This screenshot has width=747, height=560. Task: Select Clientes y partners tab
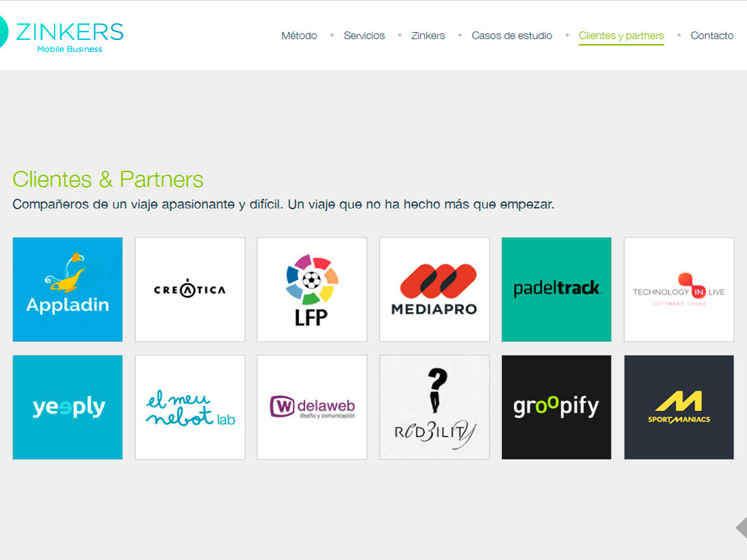click(621, 36)
